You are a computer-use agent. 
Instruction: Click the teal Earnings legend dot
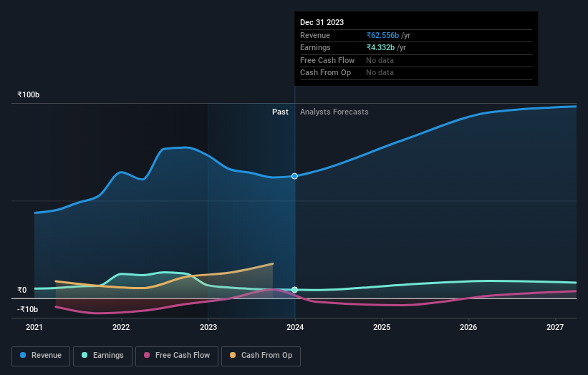[85, 355]
